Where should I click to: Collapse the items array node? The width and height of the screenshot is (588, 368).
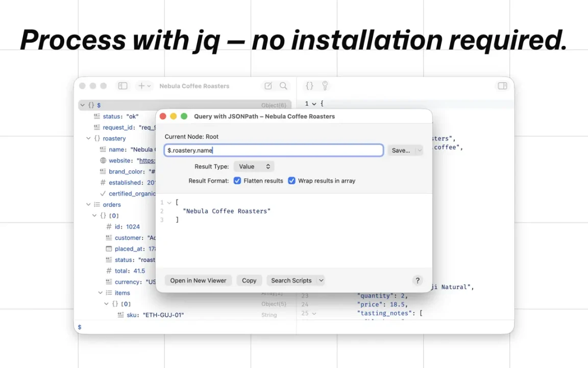pos(101,293)
